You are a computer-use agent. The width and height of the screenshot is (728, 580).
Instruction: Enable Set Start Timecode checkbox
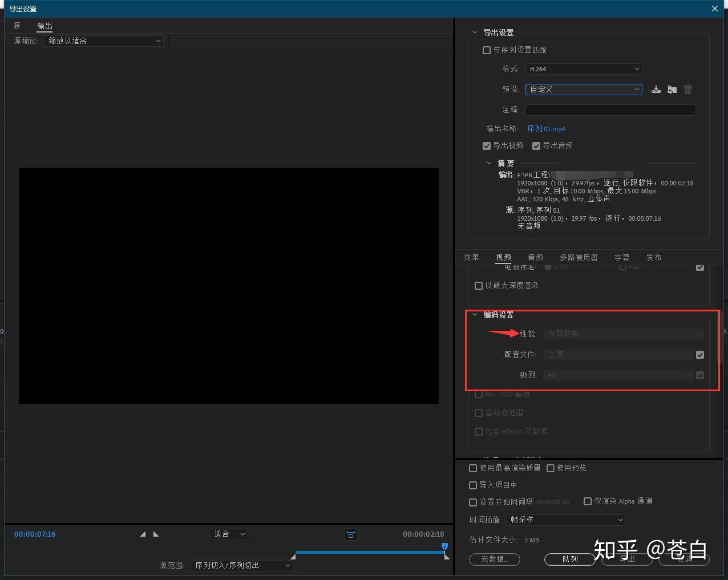coord(473,502)
